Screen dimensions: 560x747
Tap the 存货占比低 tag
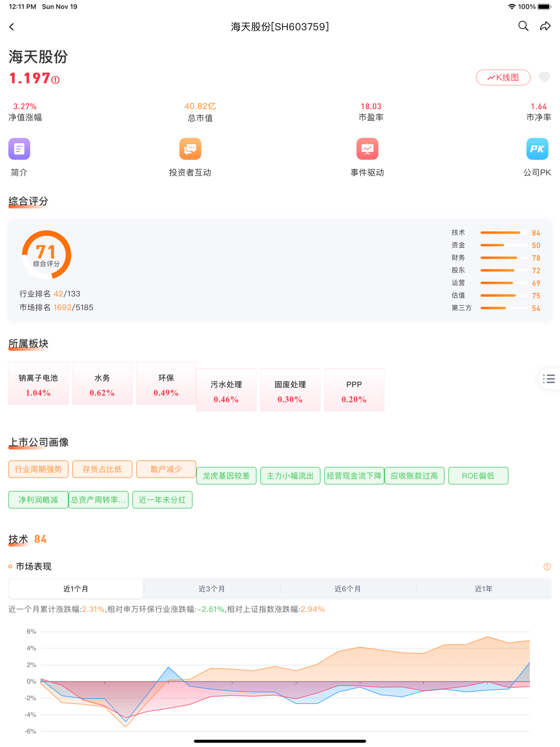click(x=102, y=469)
